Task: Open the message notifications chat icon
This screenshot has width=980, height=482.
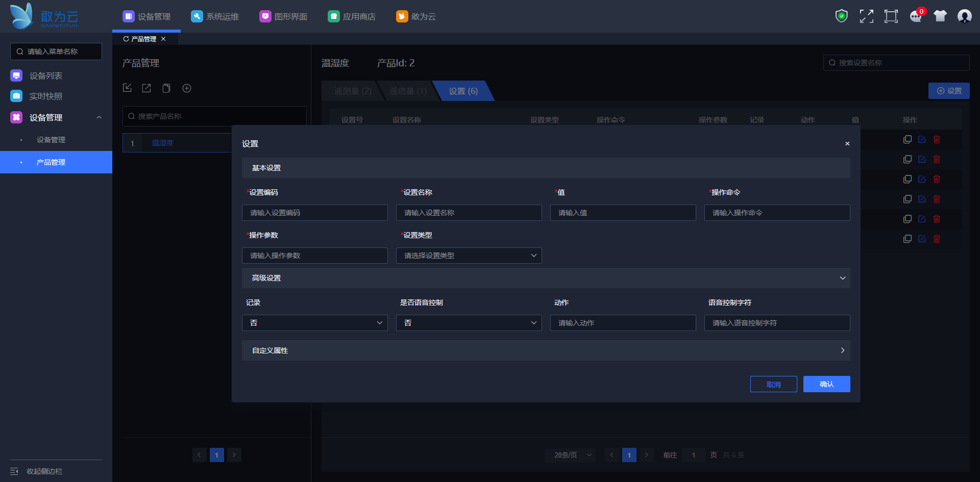Action: (x=916, y=16)
